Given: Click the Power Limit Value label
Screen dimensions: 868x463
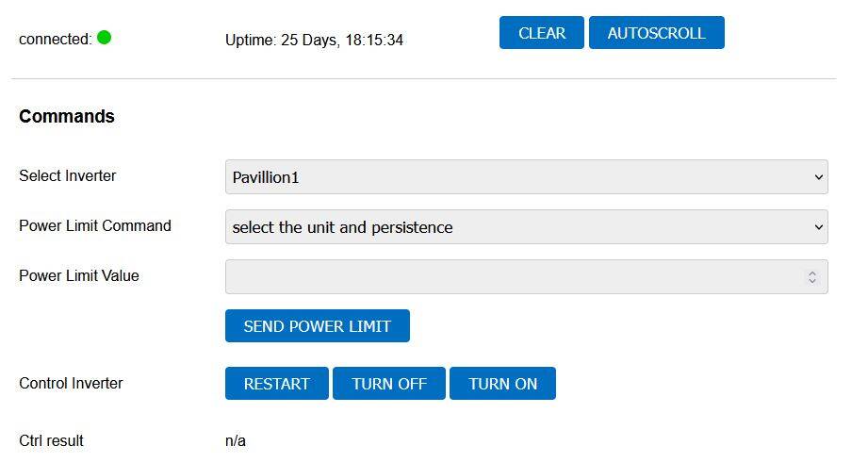Looking at the screenshot, I should click(x=79, y=275).
